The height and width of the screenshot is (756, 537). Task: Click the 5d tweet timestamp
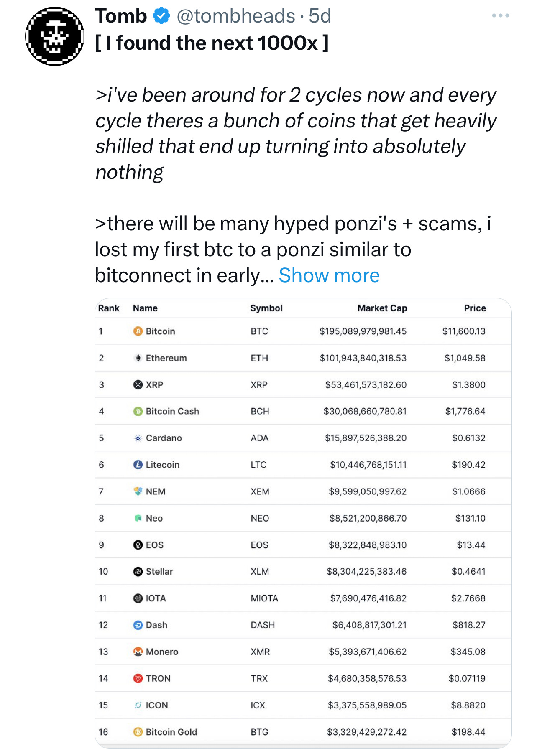tap(320, 16)
